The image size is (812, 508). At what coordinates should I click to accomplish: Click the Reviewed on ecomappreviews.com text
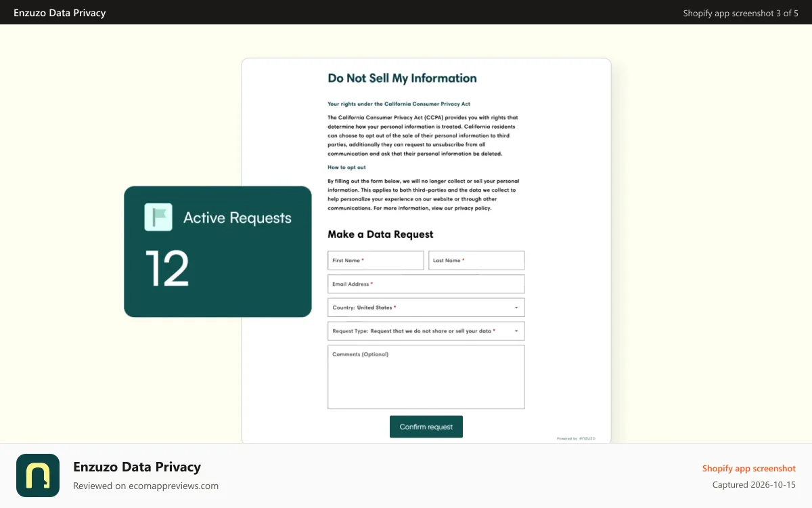click(145, 486)
